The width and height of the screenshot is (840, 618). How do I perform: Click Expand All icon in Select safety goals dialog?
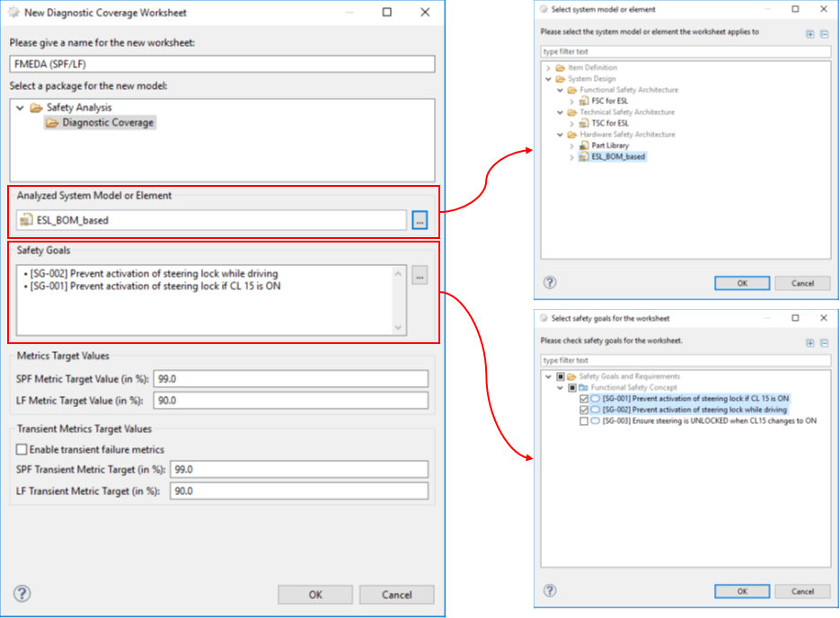pos(810,343)
